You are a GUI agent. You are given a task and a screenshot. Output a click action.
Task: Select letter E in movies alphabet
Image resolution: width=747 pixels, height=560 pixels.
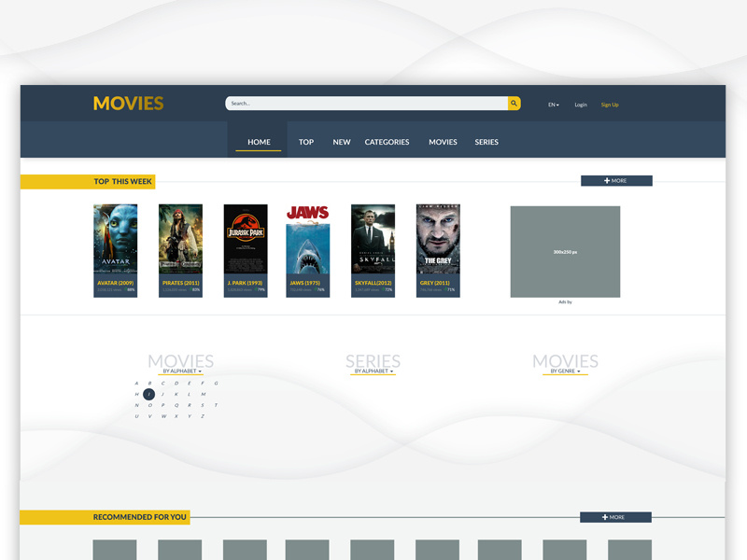click(190, 384)
